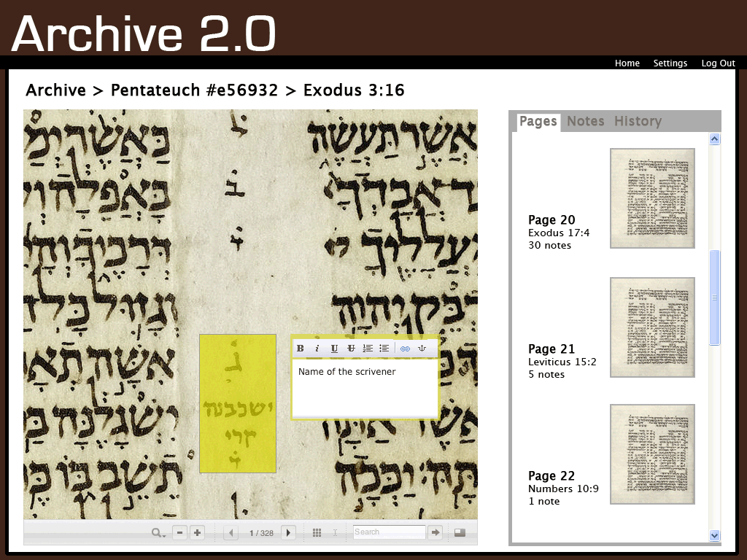Toggle italic formatting in note editor

317,349
